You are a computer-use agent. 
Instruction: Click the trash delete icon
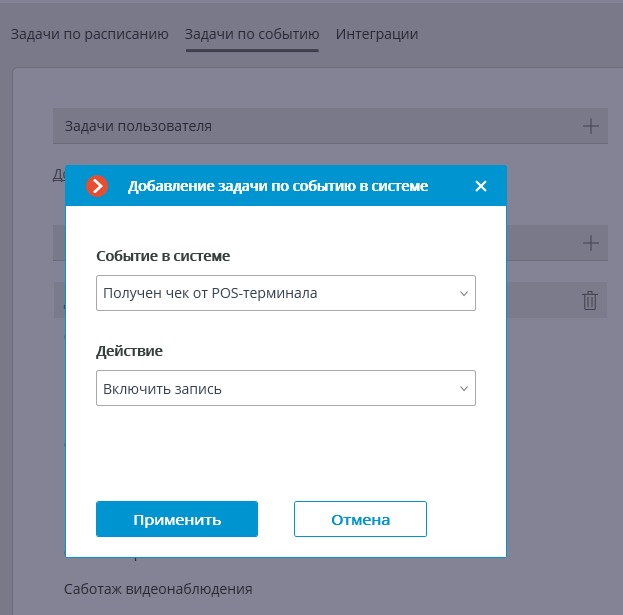(590, 300)
